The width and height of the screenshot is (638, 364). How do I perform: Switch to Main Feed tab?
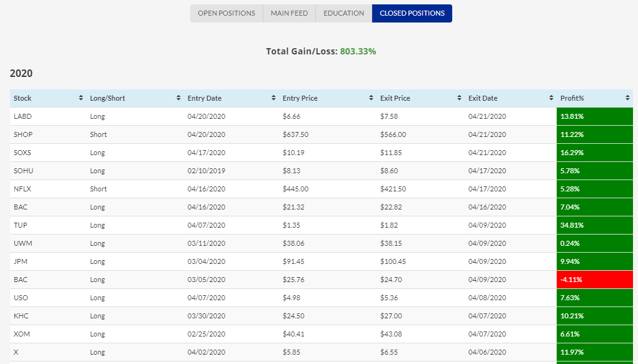pos(290,13)
